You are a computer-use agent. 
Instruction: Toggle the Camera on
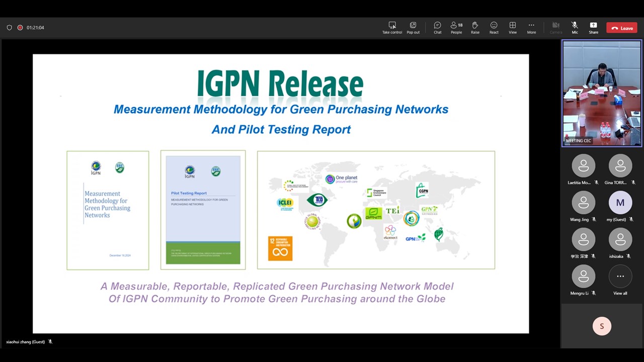pos(555,28)
